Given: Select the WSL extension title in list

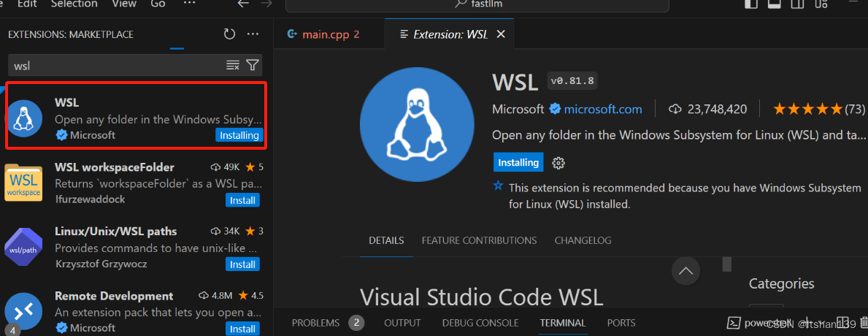Looking at the screenshot, I should pyautogui.click(x=67, y=102).
